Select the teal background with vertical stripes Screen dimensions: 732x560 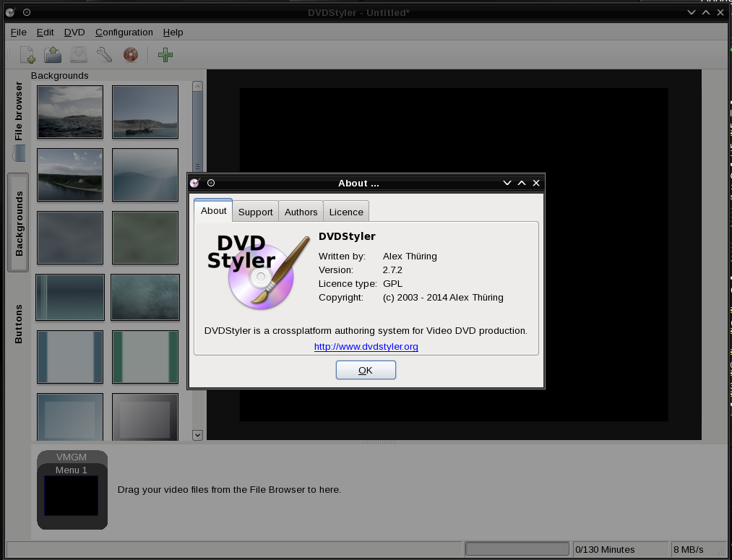(x=70, y=297)
